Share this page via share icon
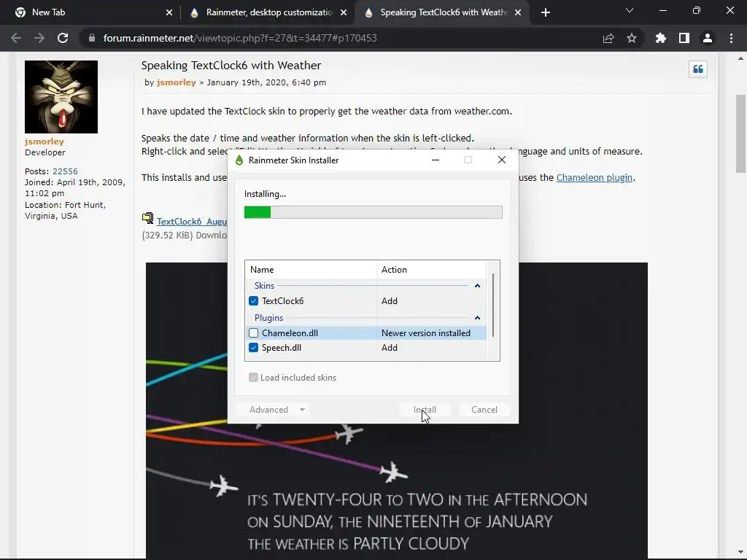This screenshot has height=560, width=747. pos(608,38)
